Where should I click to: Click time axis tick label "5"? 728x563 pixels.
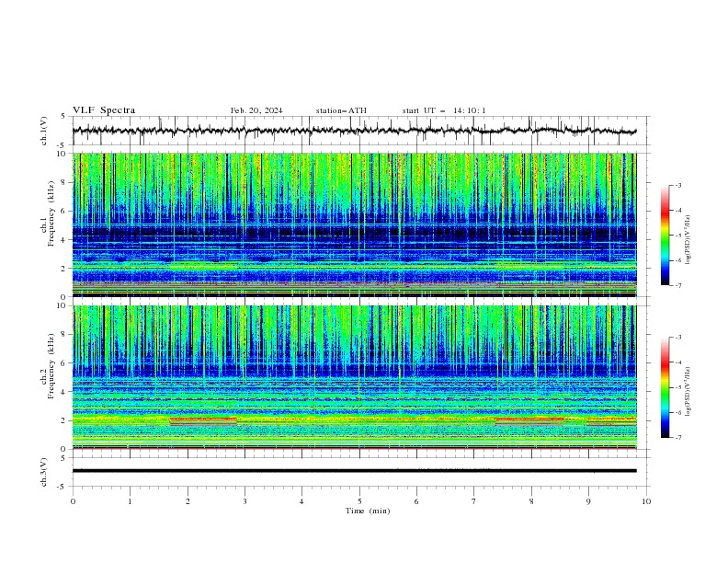[x=359, y=501]
